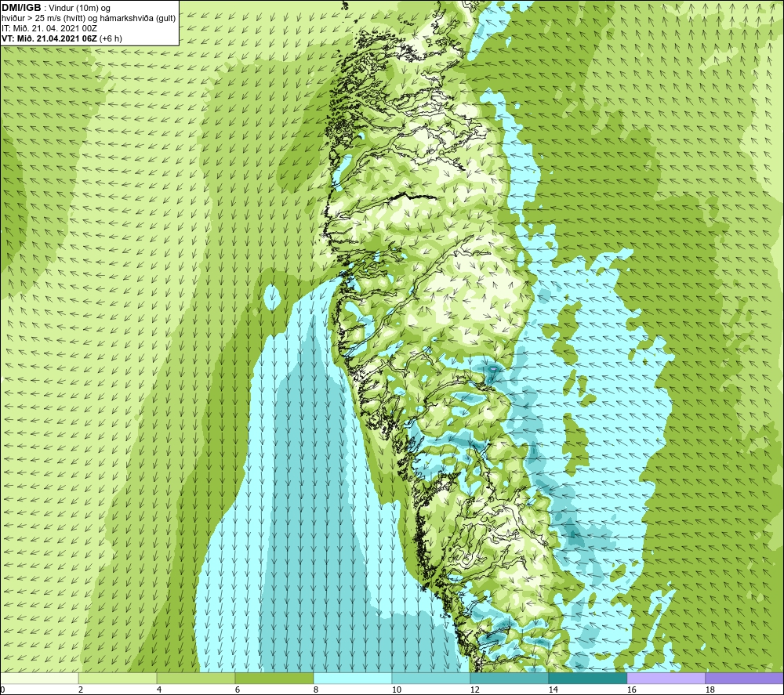The width and height of the screenshot is (784, 695).
Task: Click the "6" label on the wind scale
Action: (237, 690)
